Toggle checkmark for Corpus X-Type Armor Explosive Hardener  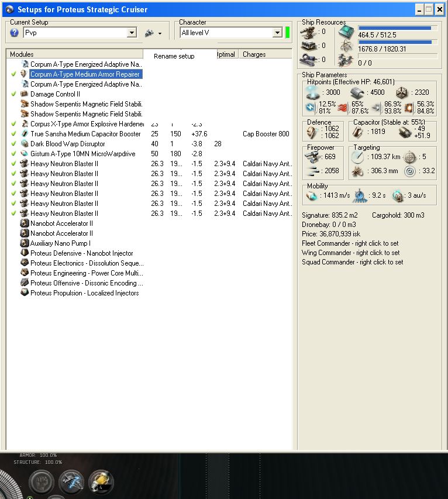pos(13,123)
